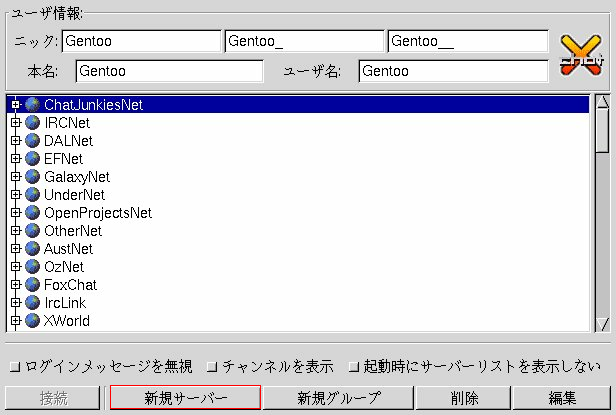Click the scroll-up arrow of server list

(603, 102)
